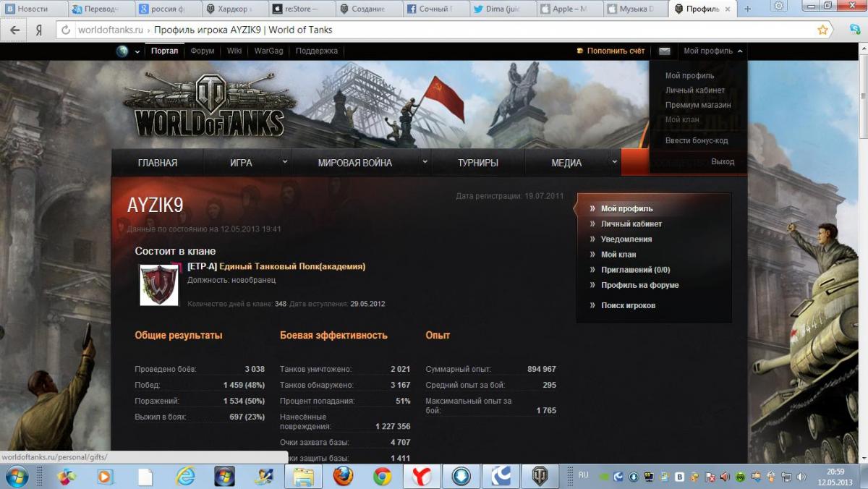868x489 pixels.
Task: Open the WarGag top link
Action: [268, 51]
